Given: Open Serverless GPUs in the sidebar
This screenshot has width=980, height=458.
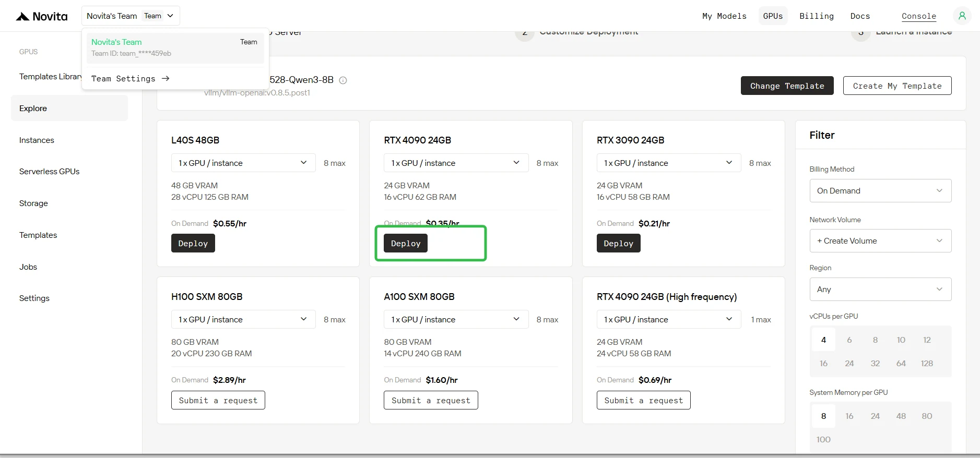Looking at the screenshot, I should coord(50,172).
